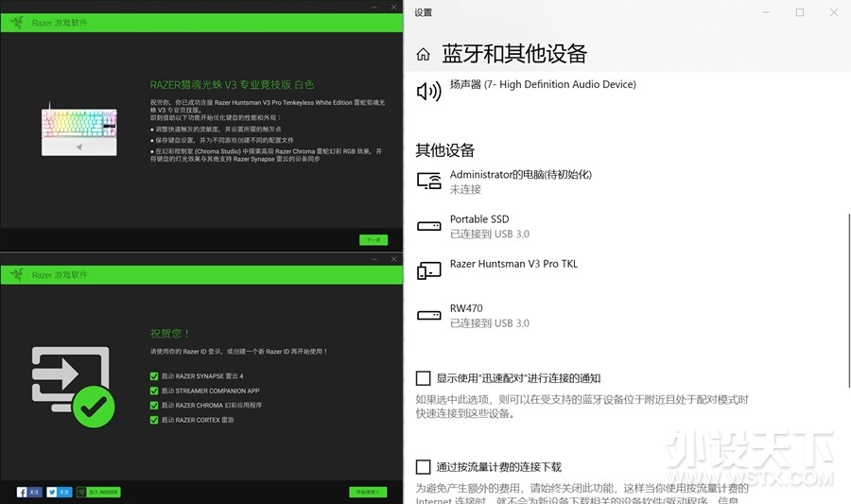
Task: Uncheck launch Razer Synapse 4 checkbox
Action: click(x=153, y=376)
